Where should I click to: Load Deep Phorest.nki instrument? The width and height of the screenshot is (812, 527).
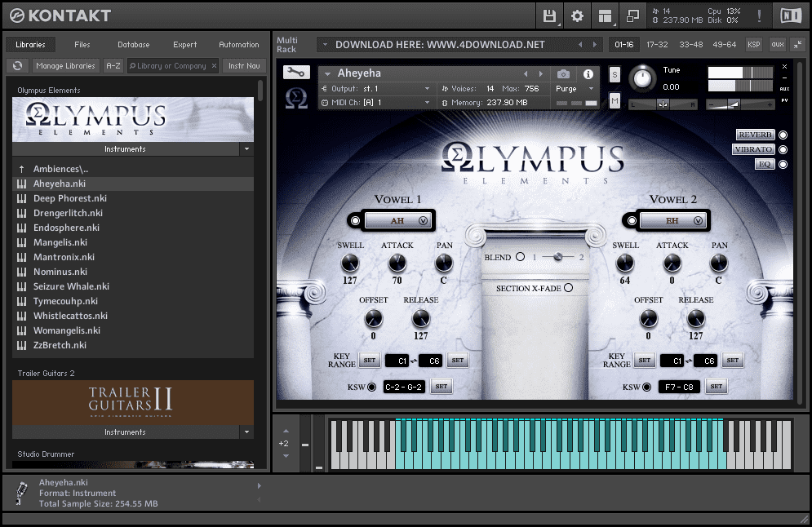pyautogui.click(x=132, y=198)
